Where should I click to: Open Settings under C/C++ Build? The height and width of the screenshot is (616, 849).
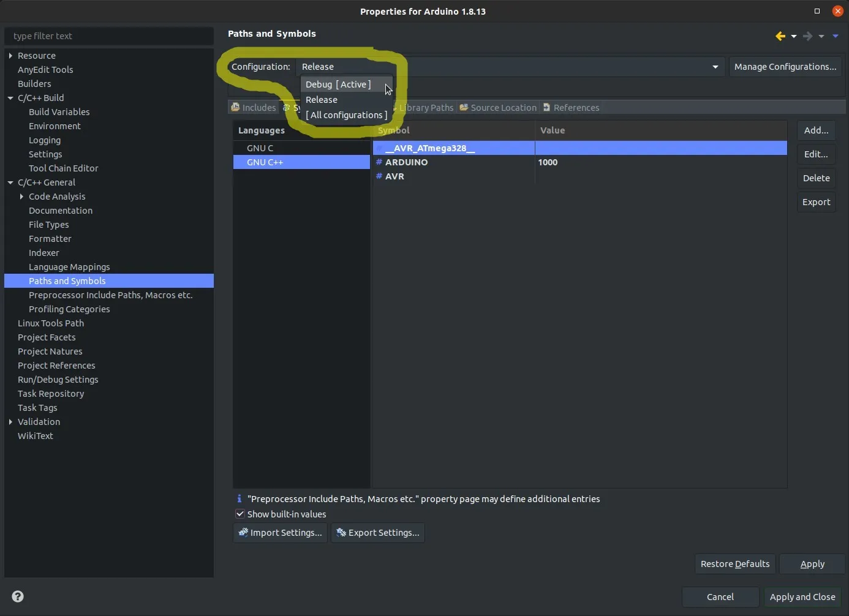click(45, 154)
